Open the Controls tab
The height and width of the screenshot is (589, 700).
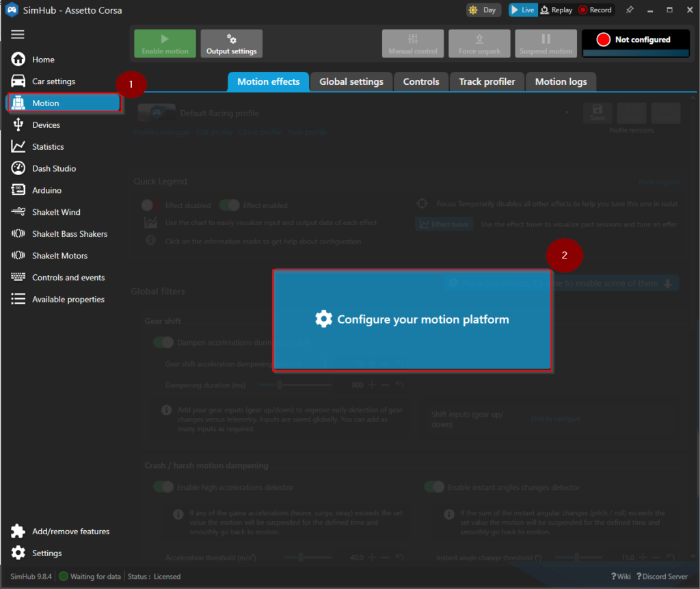421,82
